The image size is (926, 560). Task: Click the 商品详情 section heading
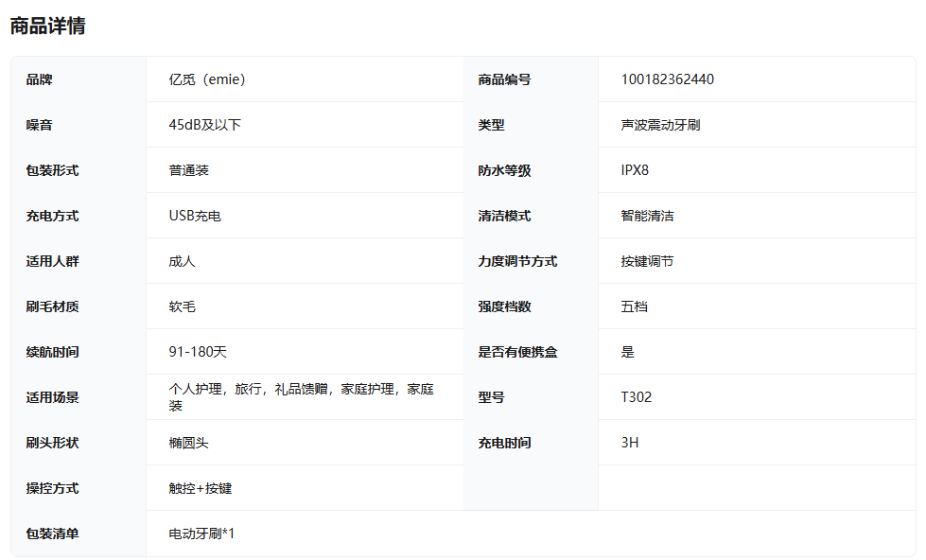[x=47, y=26]
